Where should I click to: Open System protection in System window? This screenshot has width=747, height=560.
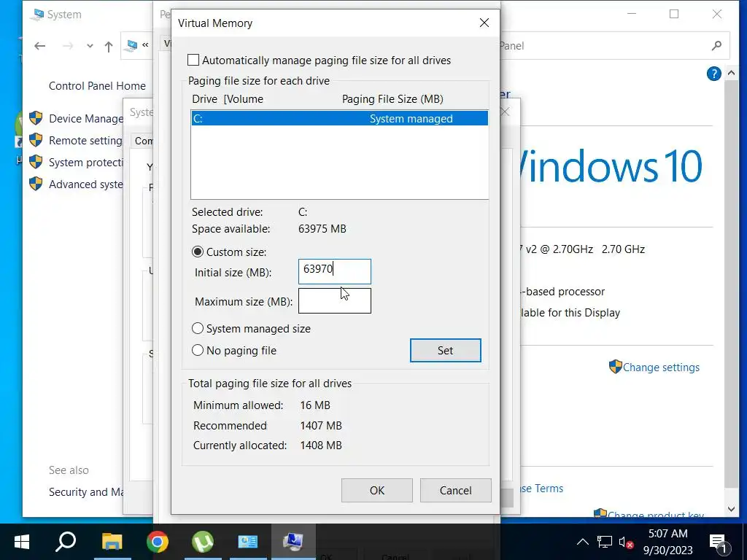point(86,163)
